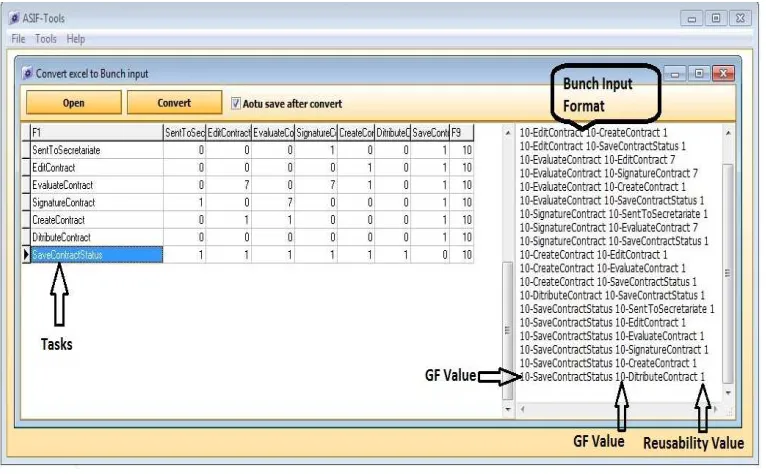Click left arrow of output horizontal scrollbar
The image size is (766, 474).
pyautogui.click(x=522, y=409)
